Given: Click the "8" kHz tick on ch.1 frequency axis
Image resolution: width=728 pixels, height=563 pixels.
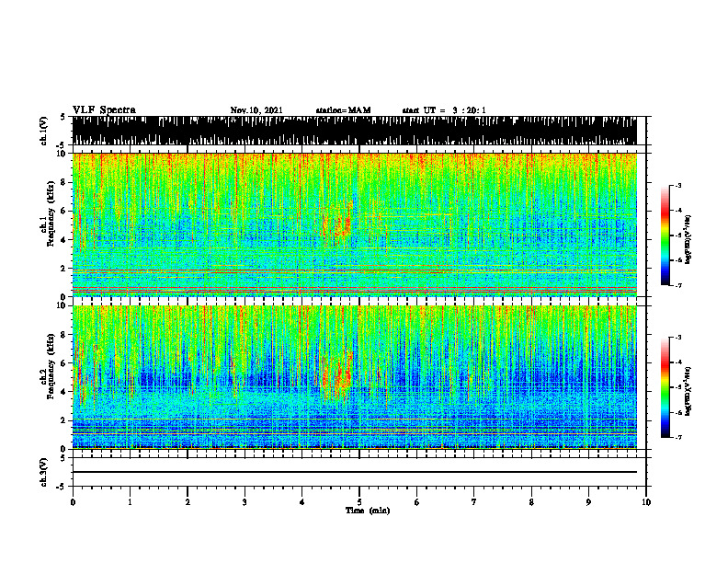Looking at the screenshot, I should (64, 182).
